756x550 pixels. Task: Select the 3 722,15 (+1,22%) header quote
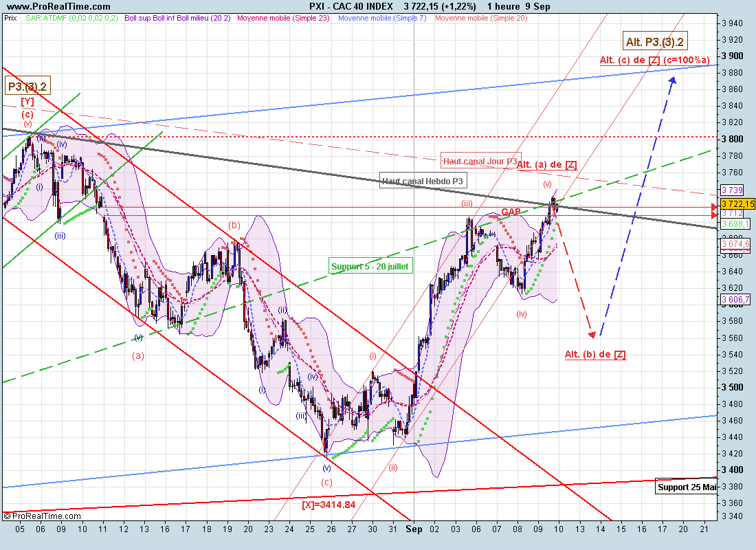(440, 6)
